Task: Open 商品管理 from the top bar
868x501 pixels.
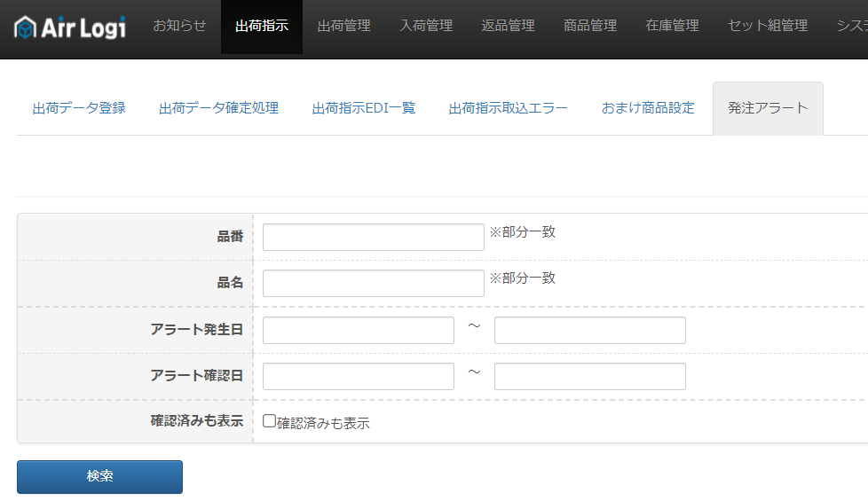Action: click(590, 26)
